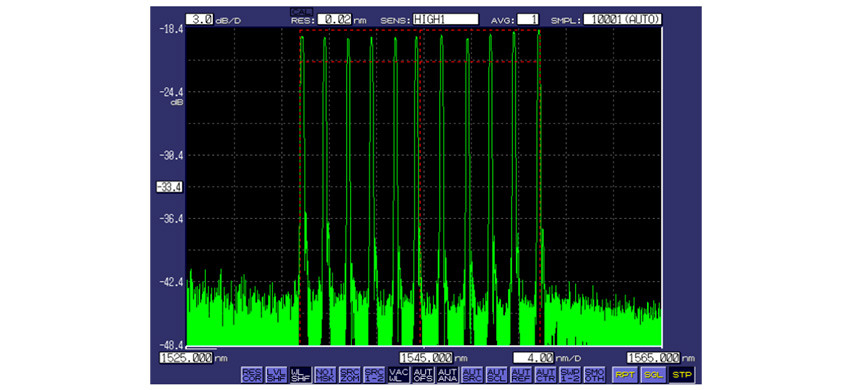Click the -33.4 reference level box
850x390 pixels.
click(x=169, y=187)
